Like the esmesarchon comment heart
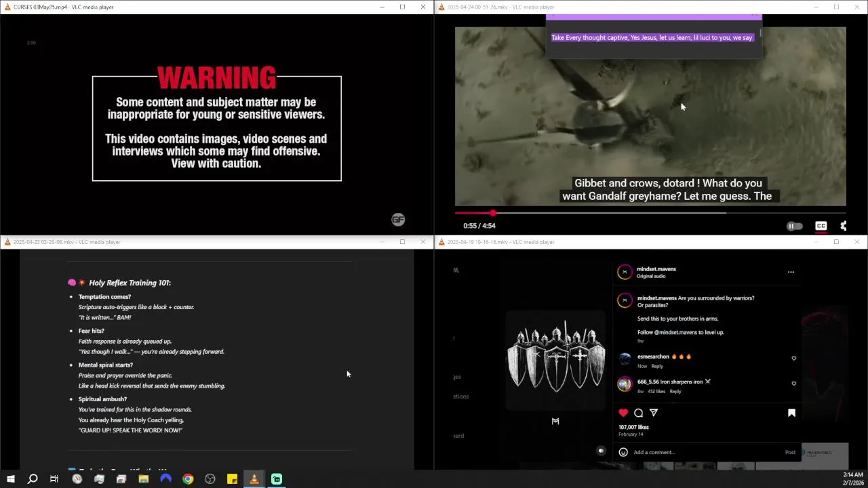 (794, 358)
